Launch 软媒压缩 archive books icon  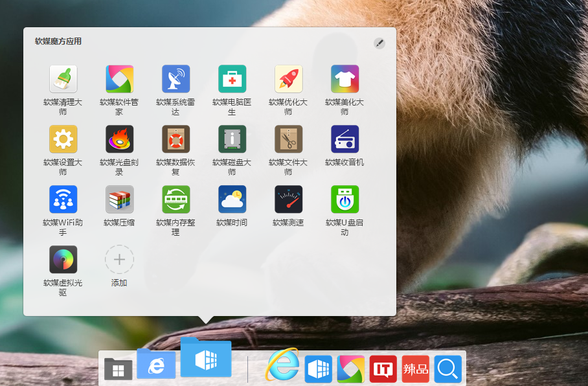click(119, 199)
